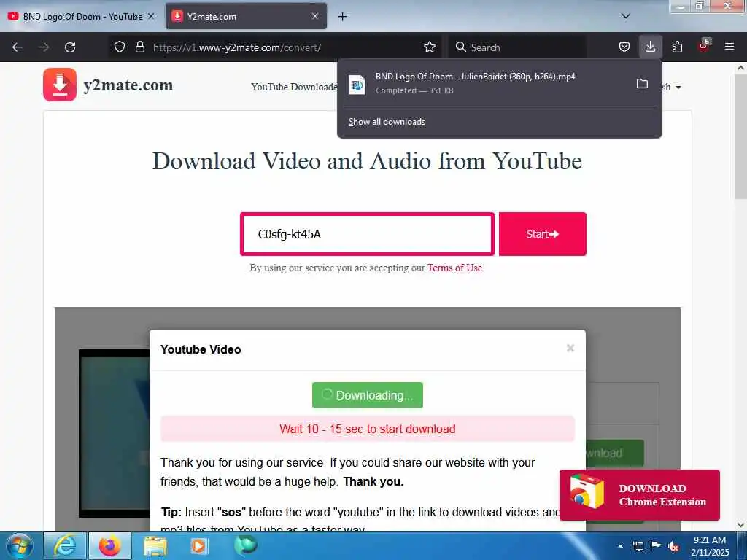Show downloaded mp4 in folder

click(642, 84)
